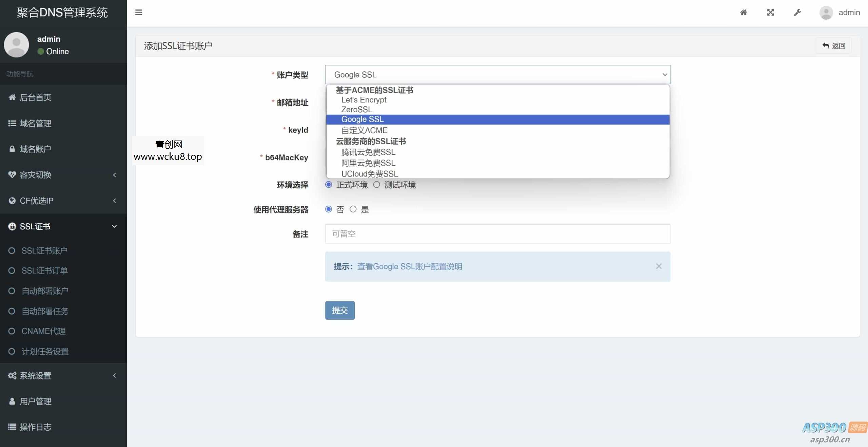This screenshot has height=447, width=868.
Task: Click 操作日志 at the sidebar bottom
Action: pyautogui.click(x=36, y=427)
